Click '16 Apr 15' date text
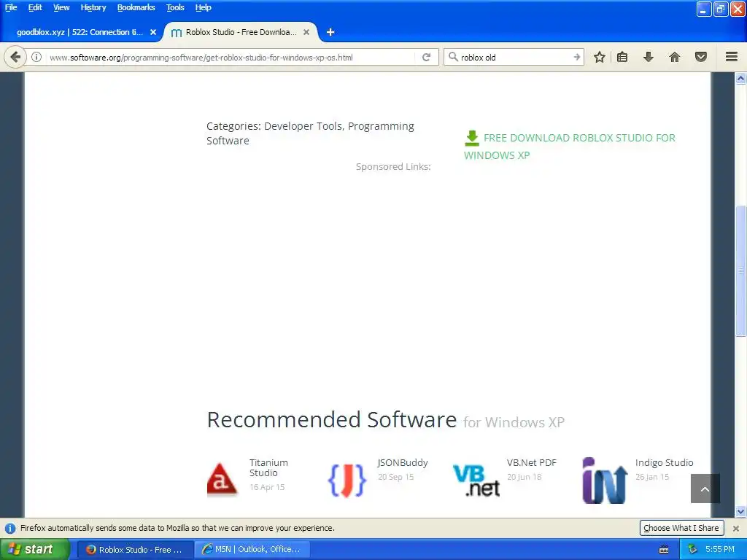The image size is (747, 560). tap(267, 487)
